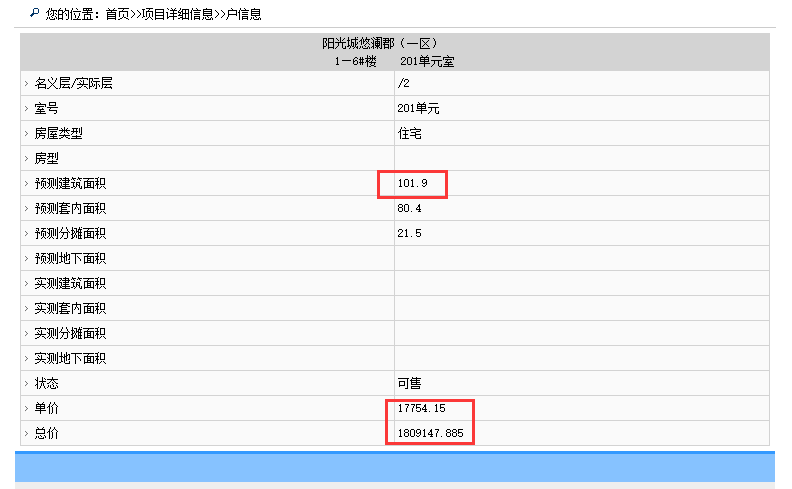Click the 室号 row label
The height and width of the screenshot is (489, 792).
point(46,108)
